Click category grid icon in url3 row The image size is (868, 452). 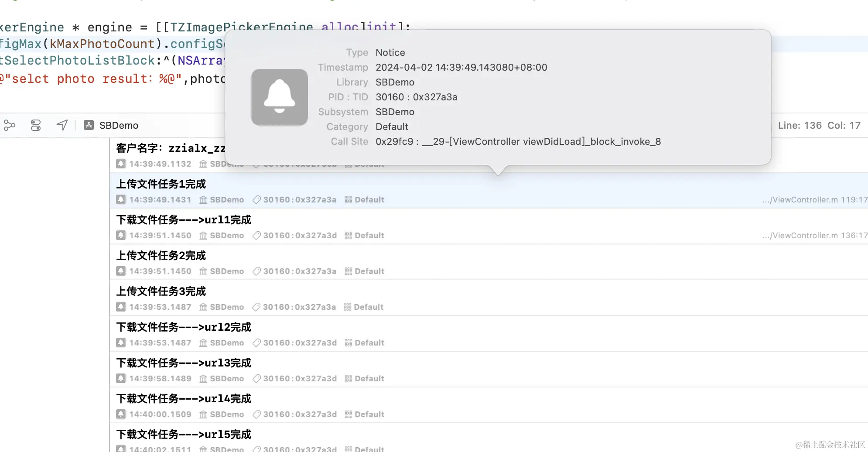pyautogui.click(x=348, y=379)
